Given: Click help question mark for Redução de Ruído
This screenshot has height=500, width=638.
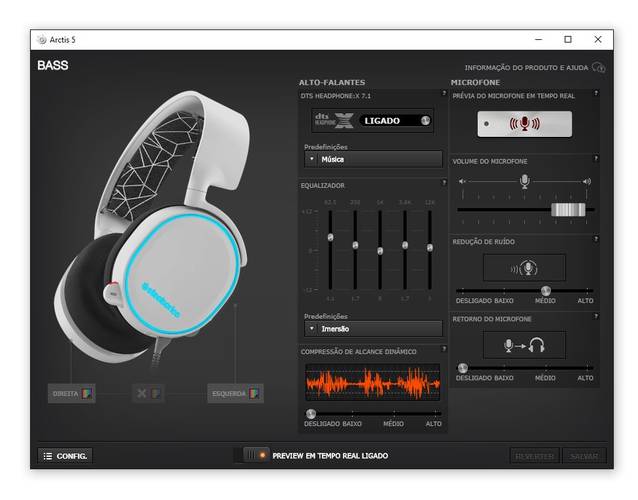Looking at the screenshot, I should (596, 239).
